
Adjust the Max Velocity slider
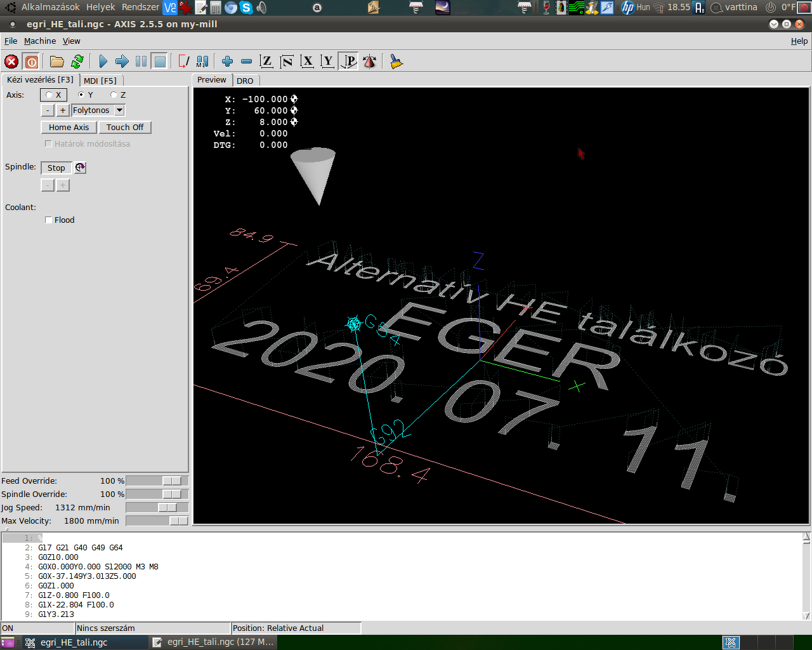point(157,521)
